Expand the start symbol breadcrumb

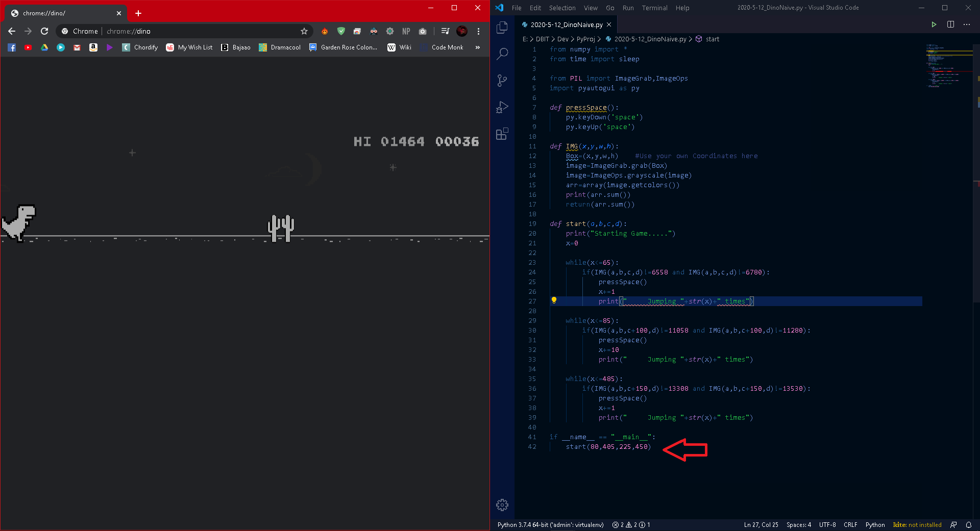tap(707, 39)
